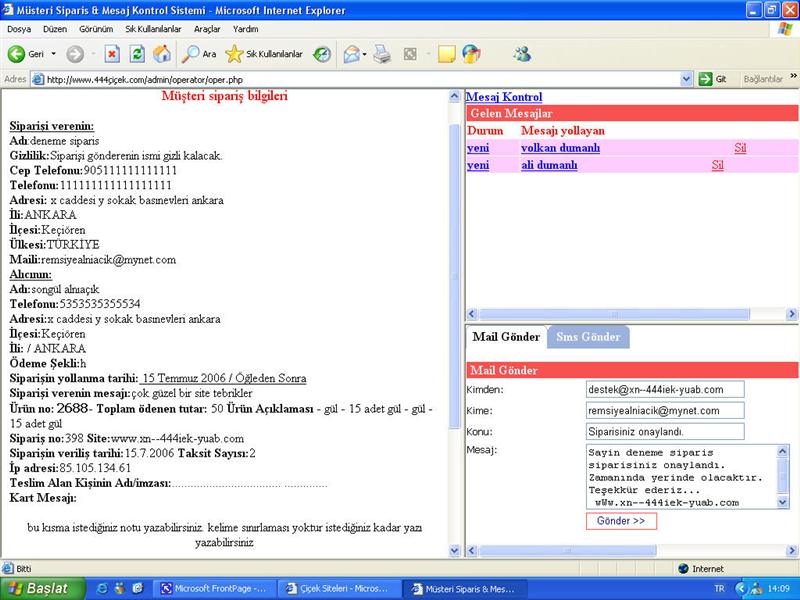The height and width of the screenshot is (600, 800).
Task: Click the Konu subject field
Action: click(665, 432)
